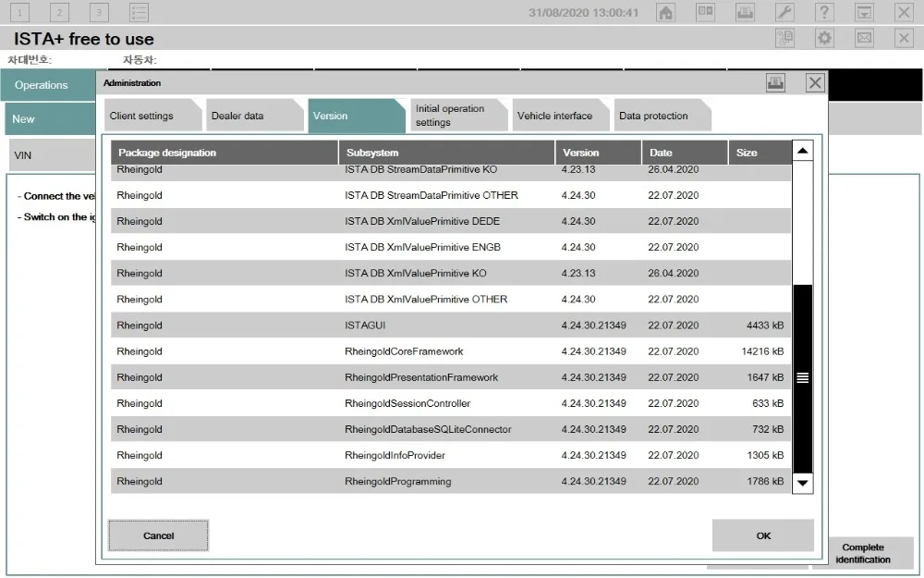Select the ISTA DB XmlValuePrimitive OTHER row
Image resolution: width=924 pixels, height=578 pixels.
click(451, 299)
